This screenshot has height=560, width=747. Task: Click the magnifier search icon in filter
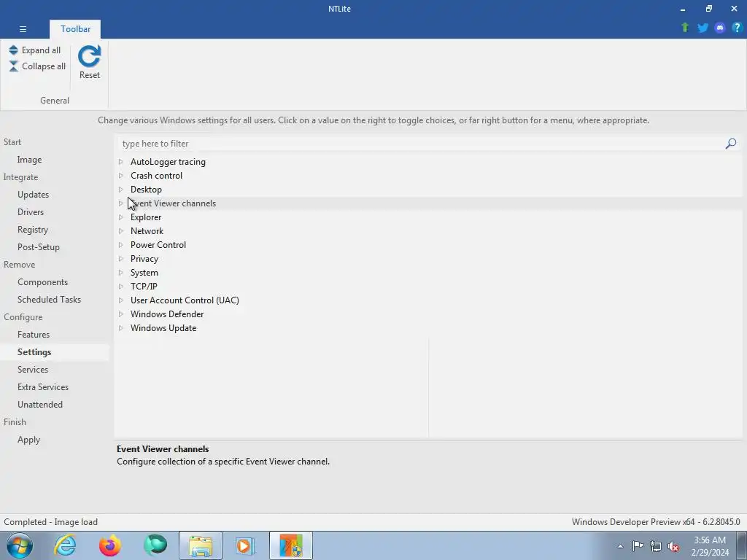[731, 144]
